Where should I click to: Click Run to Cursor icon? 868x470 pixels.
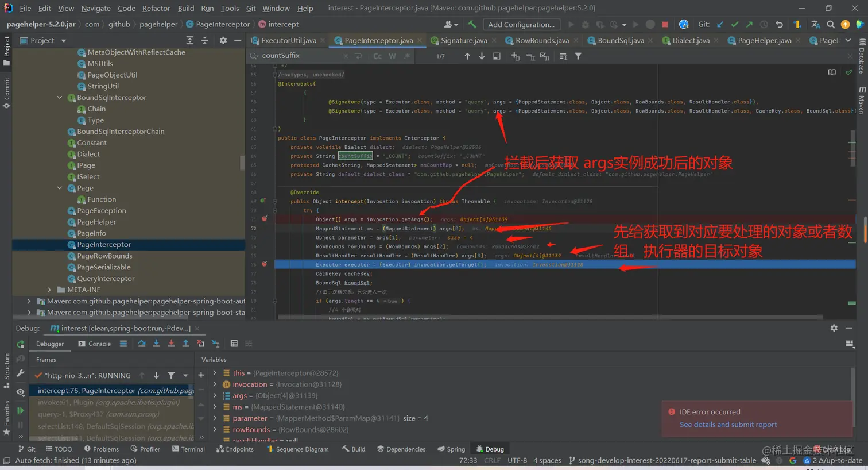(215, 344)
